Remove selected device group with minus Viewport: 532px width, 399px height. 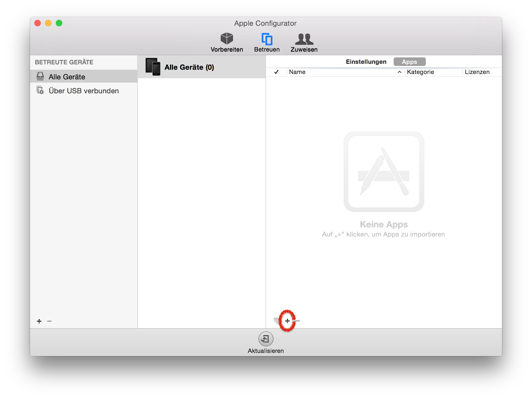pos(49,321)
